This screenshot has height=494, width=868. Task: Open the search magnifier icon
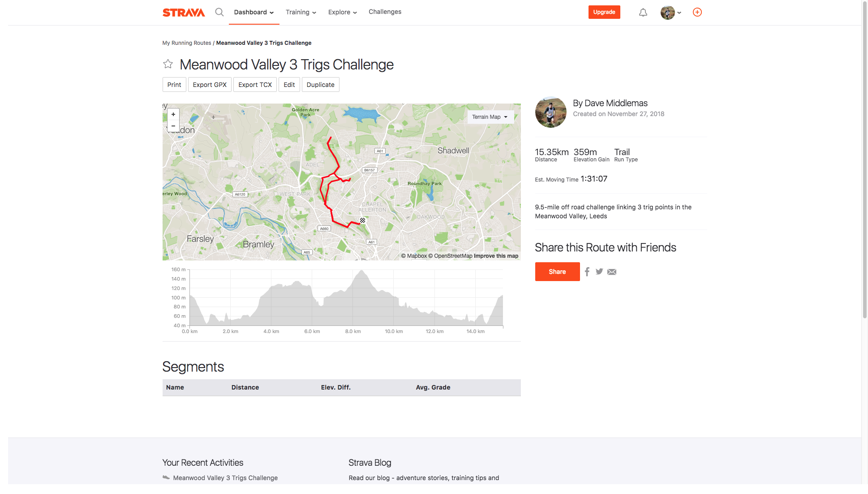[x=219, y=12]
